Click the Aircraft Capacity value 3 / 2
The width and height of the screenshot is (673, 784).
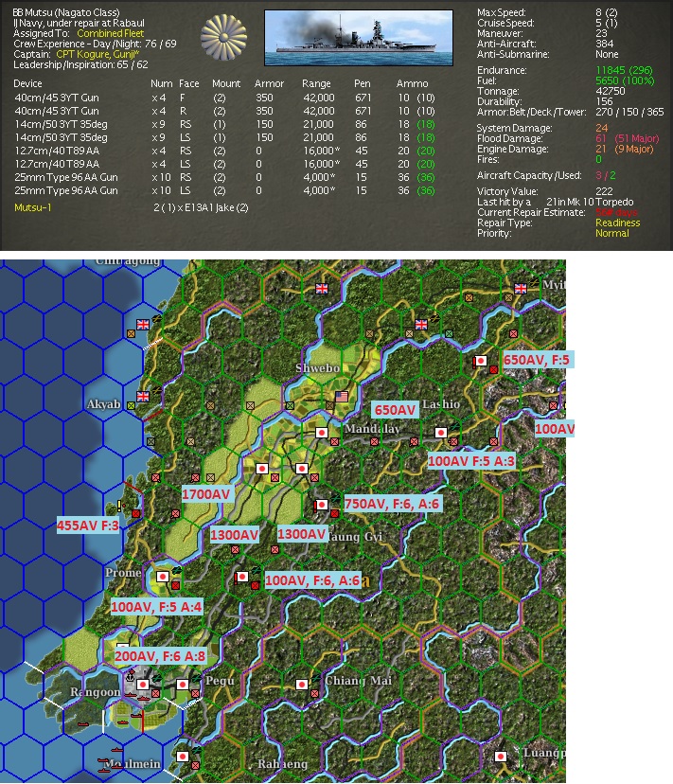coord(606,175)
